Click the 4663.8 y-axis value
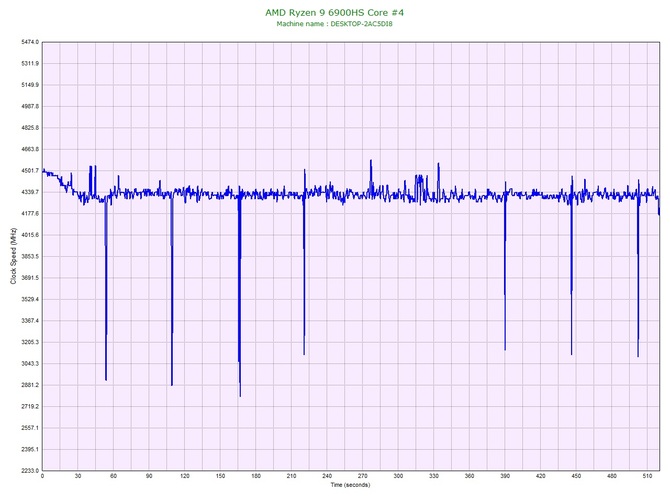Image resolution: width=670 pixels, height=502 pixels. pyautogui.click(x=30, y=149)
